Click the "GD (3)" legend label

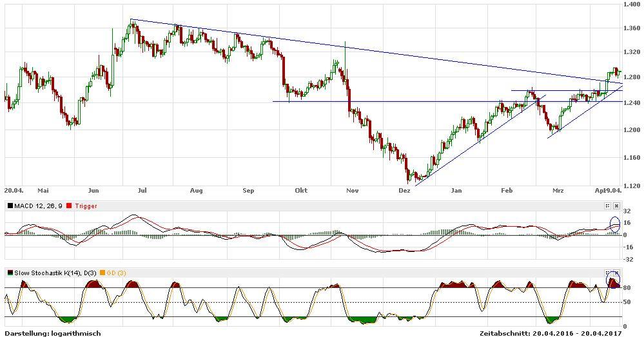tap(116, 273)
